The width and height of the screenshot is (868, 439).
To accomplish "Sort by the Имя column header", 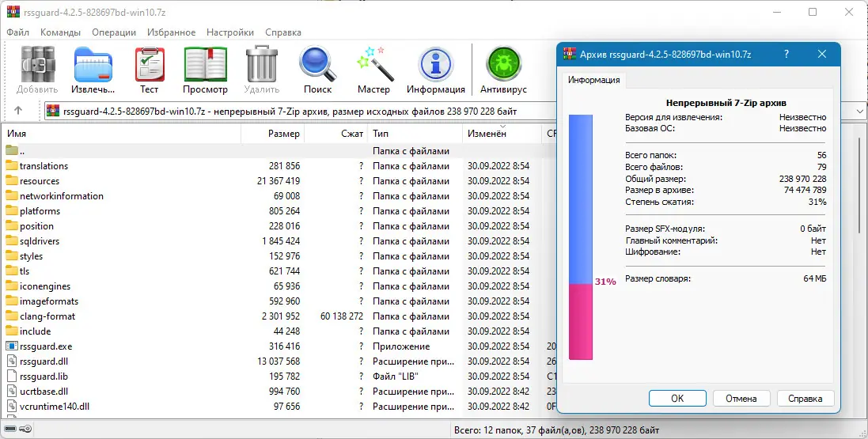I will point(122,134).
